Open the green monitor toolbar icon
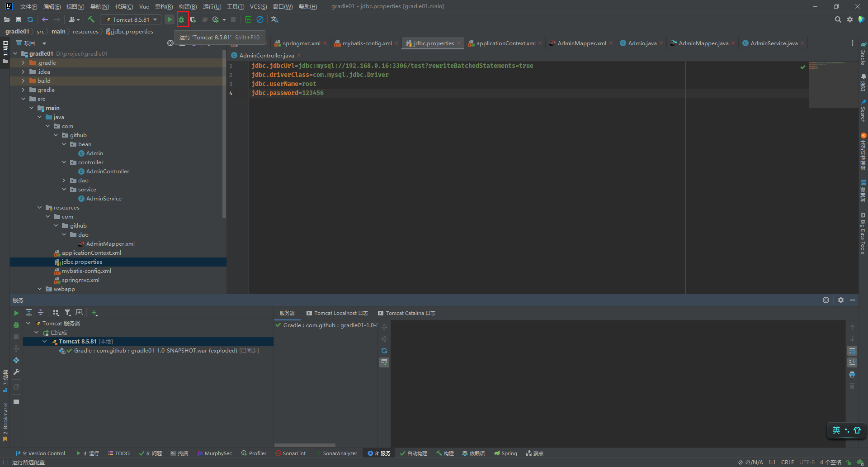 point(248,19)
